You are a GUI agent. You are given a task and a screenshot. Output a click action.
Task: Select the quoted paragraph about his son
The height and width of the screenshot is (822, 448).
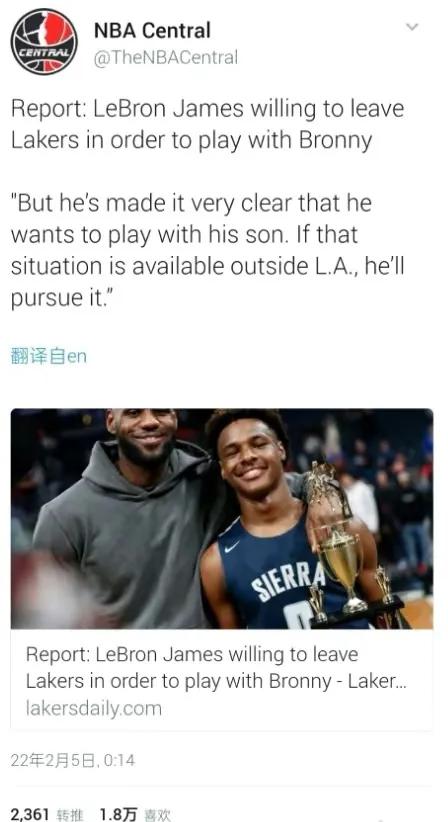[207, 250]
